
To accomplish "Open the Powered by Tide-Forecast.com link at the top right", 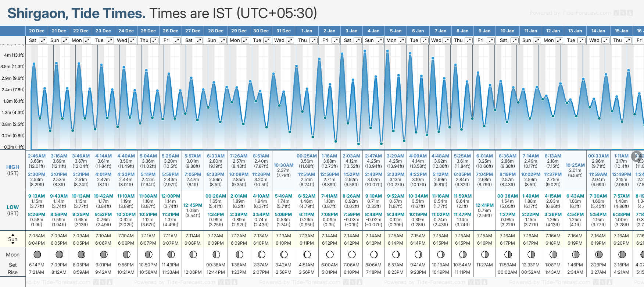I will (x=581, y=13).
